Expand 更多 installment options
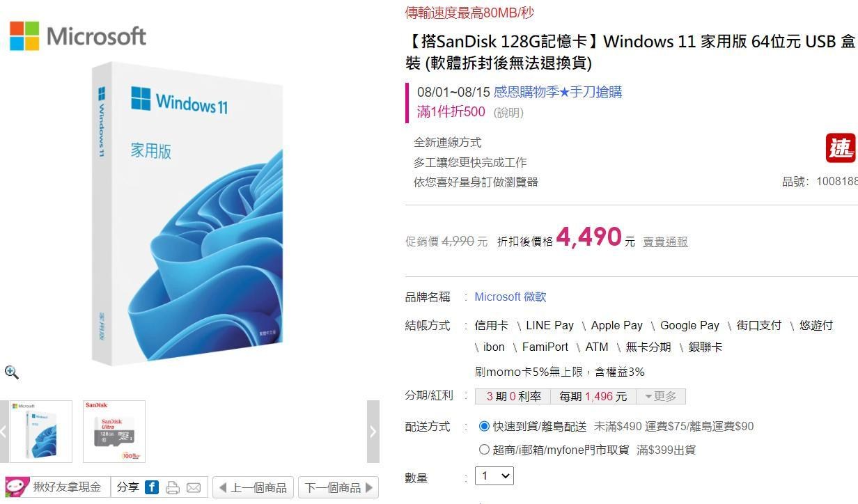Screen dimensions: 858x504 (x=661, y=395)
